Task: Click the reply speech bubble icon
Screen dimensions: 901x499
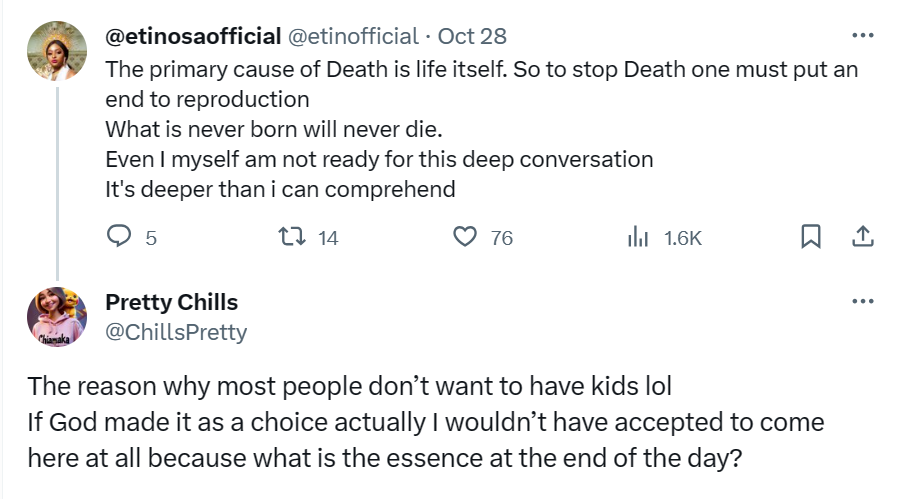Action: click(119, 237)
